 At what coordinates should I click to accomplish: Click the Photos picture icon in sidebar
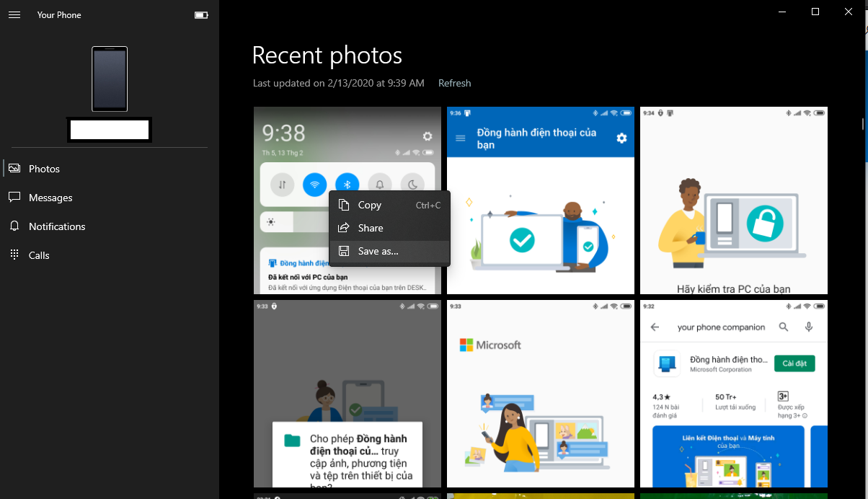coord(14,168)
